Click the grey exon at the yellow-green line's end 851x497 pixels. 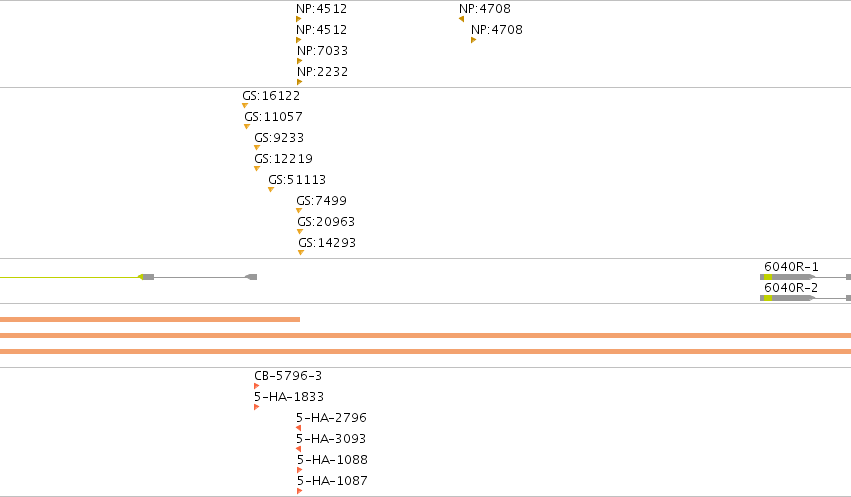148,277
